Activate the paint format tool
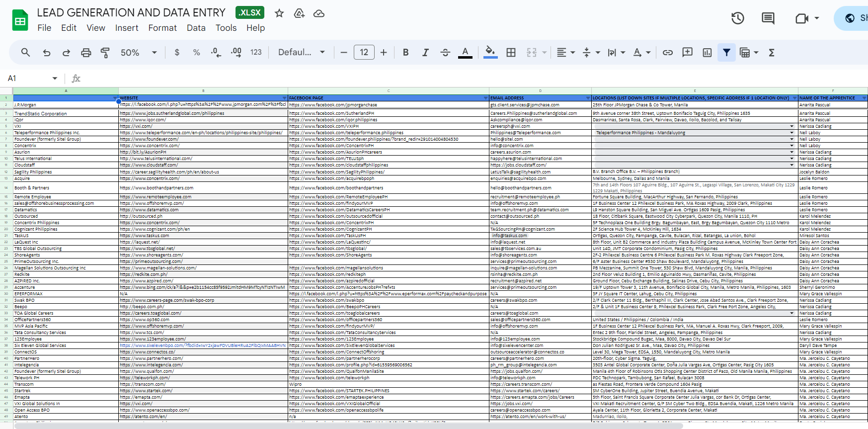The height and width of the screenshot is (429, 868). 105,52
